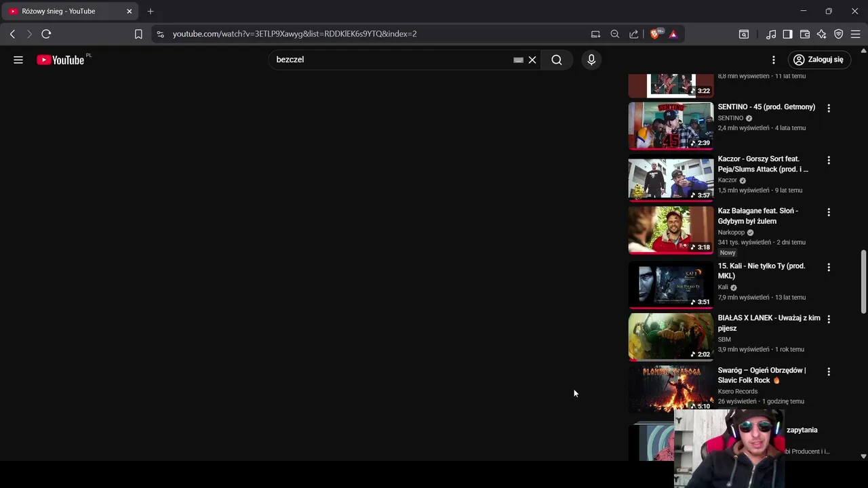Open the tab search button
The height and width of the screenshot is (488, 868).
pyautogui.click(x=744, y=34)
